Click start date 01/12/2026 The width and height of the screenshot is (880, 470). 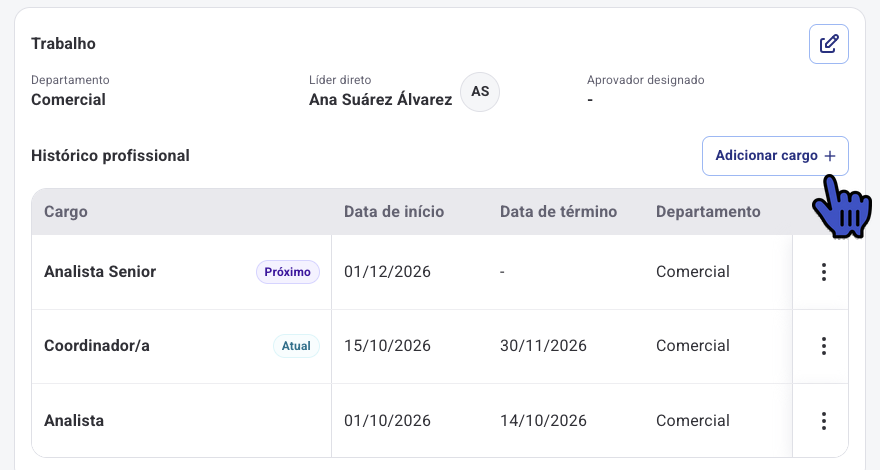point(387,272)
